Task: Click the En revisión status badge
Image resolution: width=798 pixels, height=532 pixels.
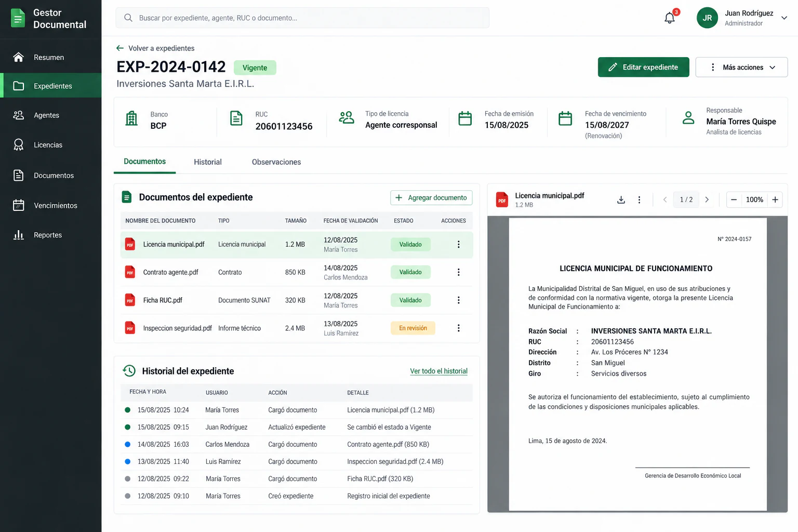Action: click(413, 328)
